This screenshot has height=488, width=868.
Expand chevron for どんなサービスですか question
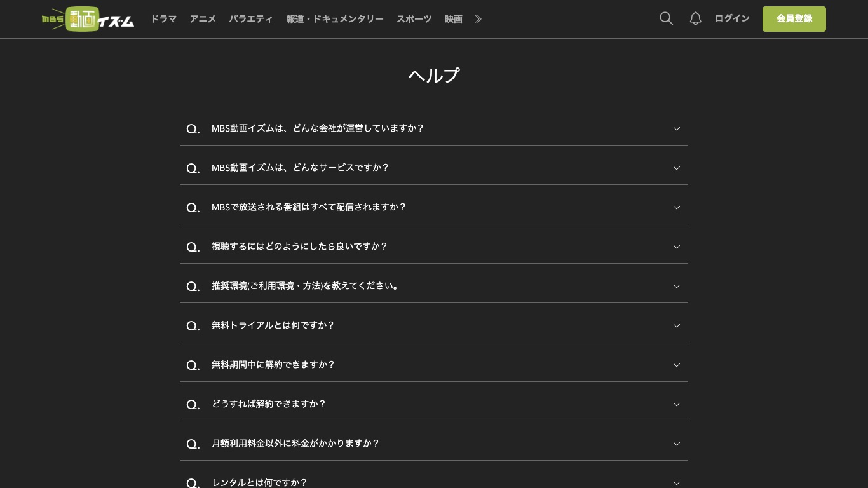pyautogui.click(x=677, y=168)
